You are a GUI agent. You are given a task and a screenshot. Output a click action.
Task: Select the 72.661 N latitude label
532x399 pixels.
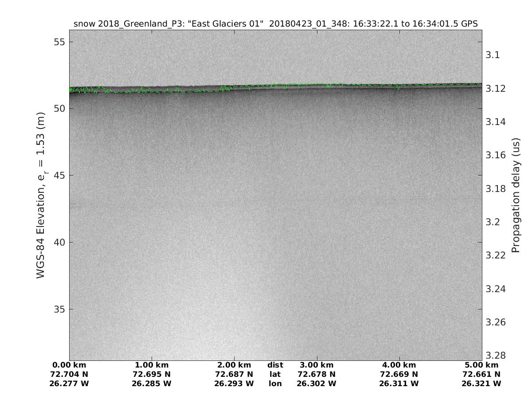click(x=481, y=374)
